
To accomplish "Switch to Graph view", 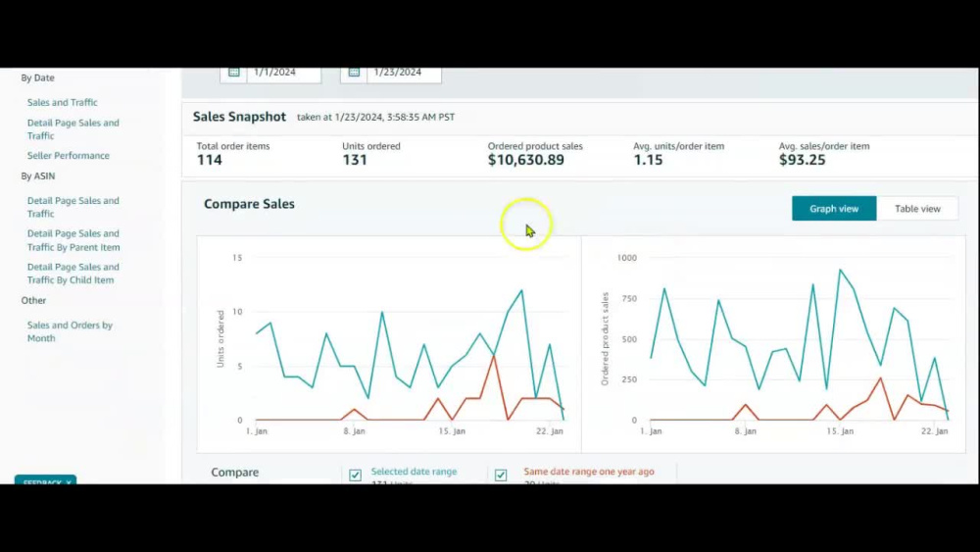I will (834, 209).
